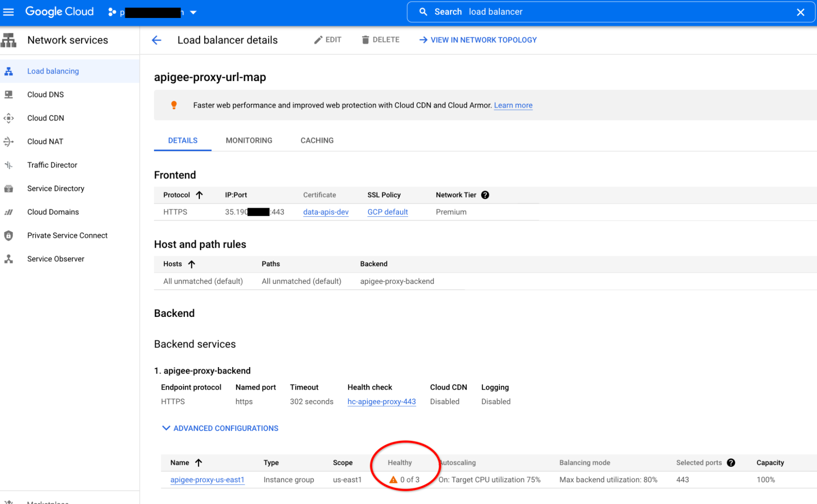The image size is (817, 504).
Task: Sort Hosts column using the arrow
Action: tap(192, 264)
